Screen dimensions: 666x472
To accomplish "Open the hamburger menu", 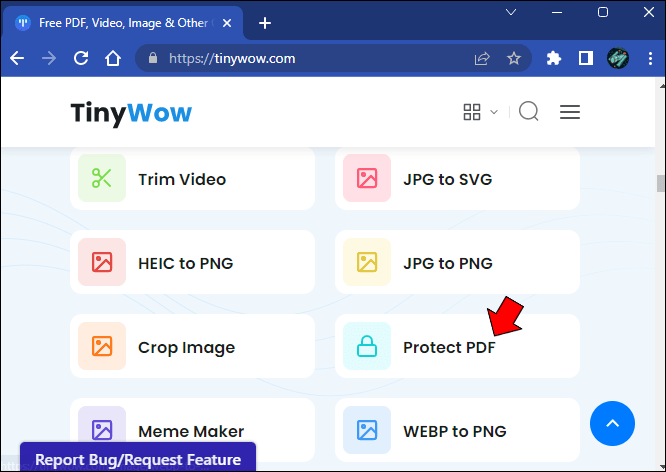I will [x=570, y=112].
